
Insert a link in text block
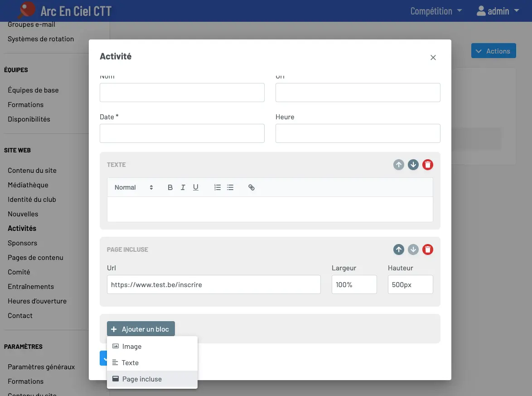coord(251,187)
